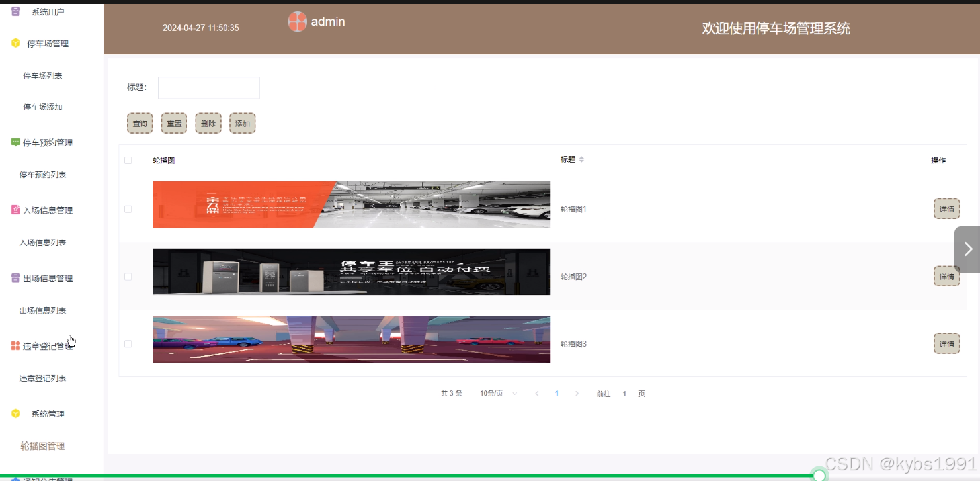Click the purple icon beside 系统用户
Viewport: 980px width, 481px height.
pyautogui.click(x=16, y=11)
